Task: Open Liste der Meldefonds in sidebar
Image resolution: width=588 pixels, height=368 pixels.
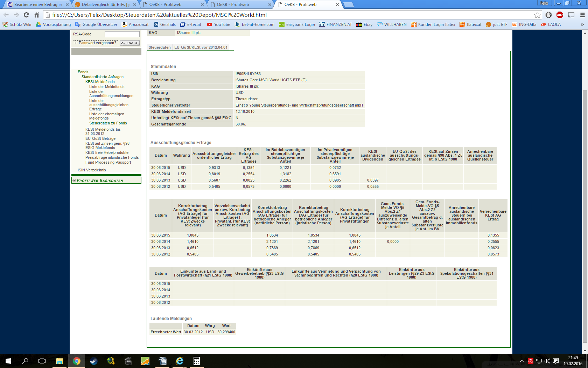Action: tap(107, 87)
